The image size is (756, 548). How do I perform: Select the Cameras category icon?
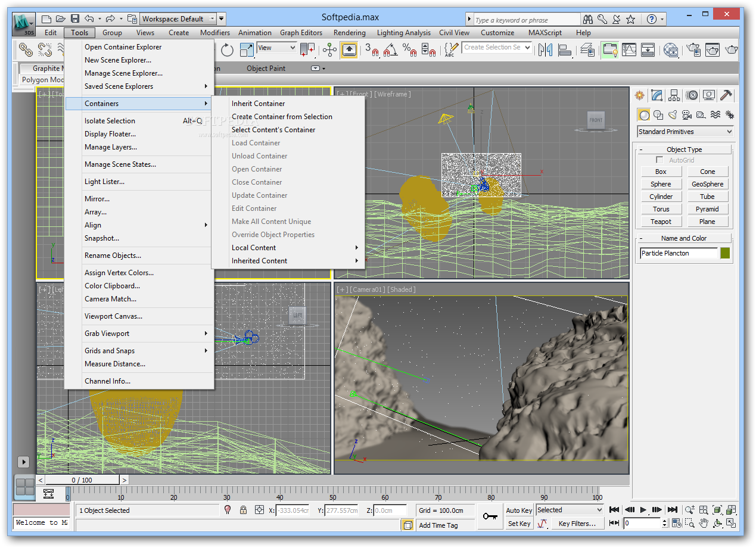(687, 115)
